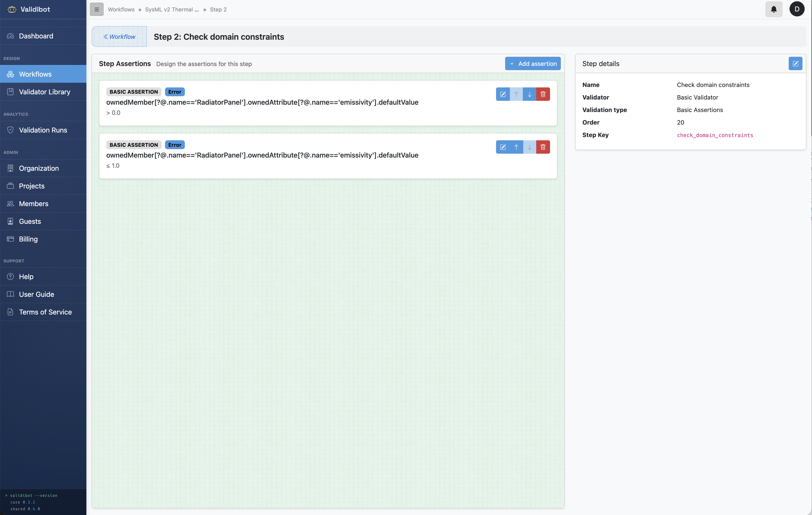The height and width of the screenshot is (515, 812).
Task: Open the Billing page from the sidebar
Action: coord(28,239)
